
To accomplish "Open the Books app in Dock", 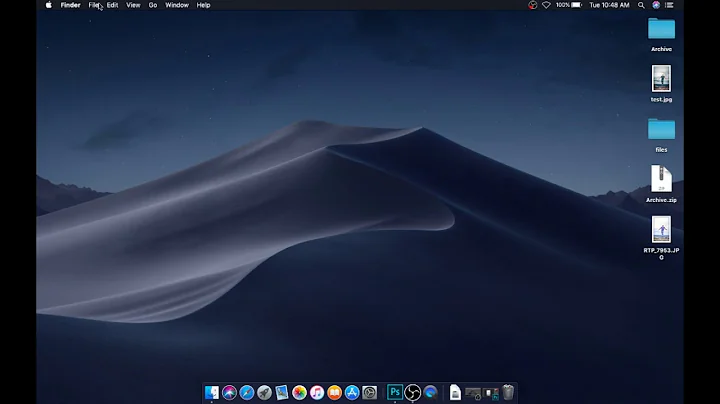I will (334, 393).
